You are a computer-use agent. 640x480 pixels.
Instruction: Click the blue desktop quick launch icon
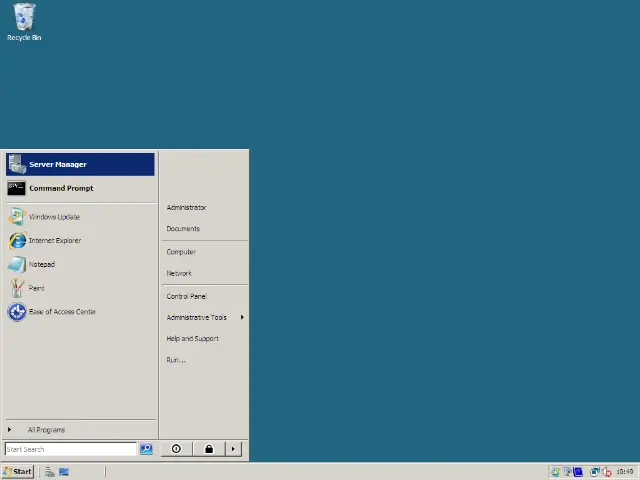(64, 472)
